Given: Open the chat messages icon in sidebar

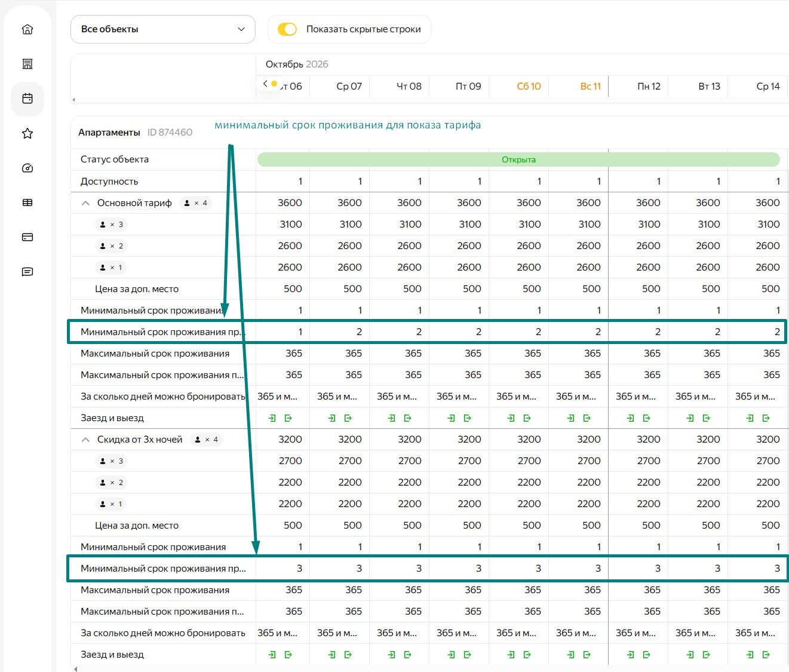Looking at the screenshot, I should click(x=27, y=272).
